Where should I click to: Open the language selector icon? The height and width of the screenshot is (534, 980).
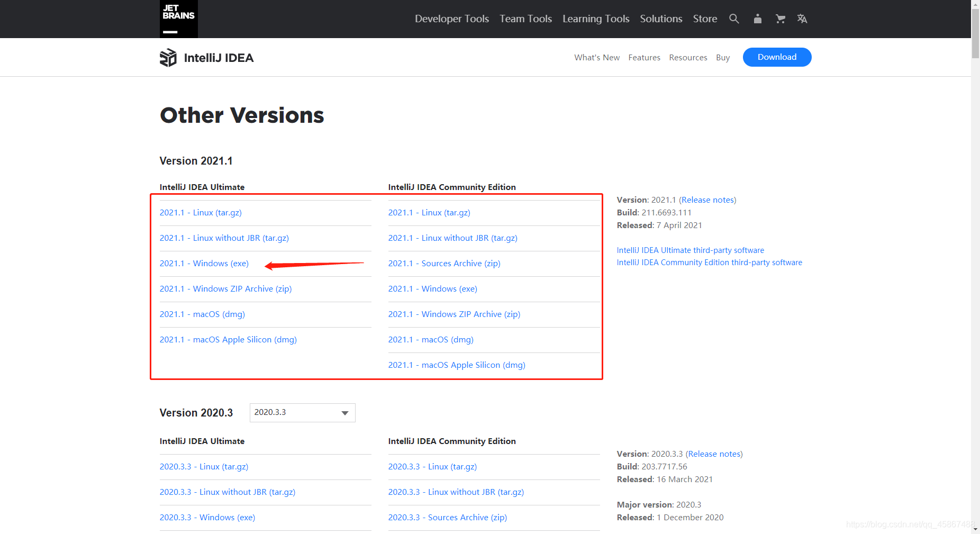tap(802, 19)
